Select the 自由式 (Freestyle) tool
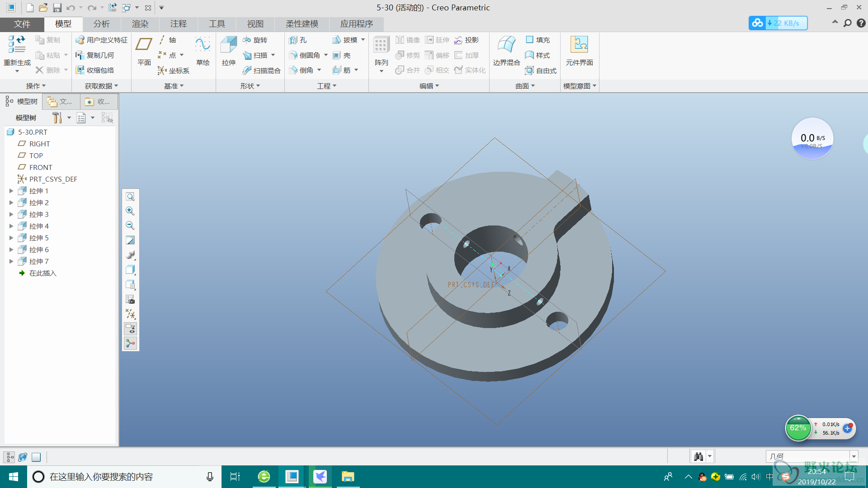868x488 pixels. click(x=541, y=70)
